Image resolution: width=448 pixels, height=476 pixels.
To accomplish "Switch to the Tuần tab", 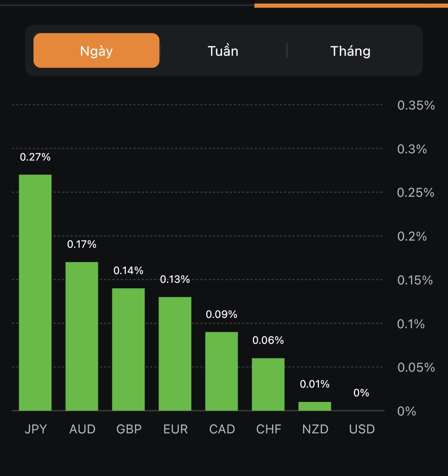I will tap(223, 51).
